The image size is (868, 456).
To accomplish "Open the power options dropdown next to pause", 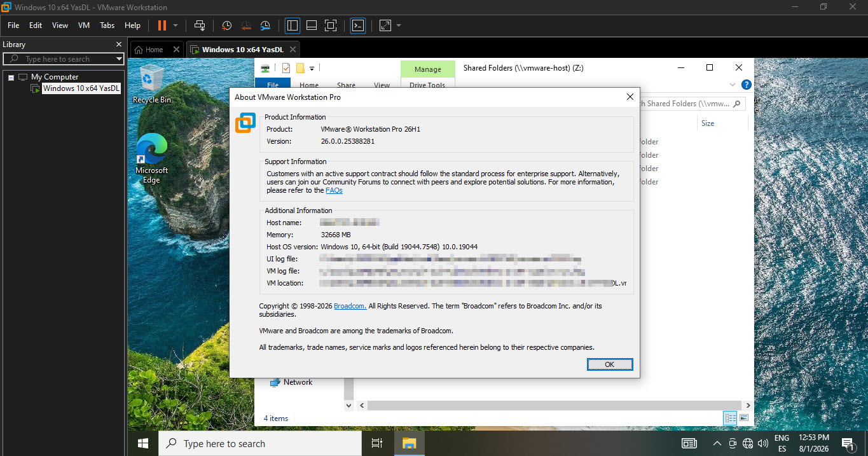I will [x=176, y=25].
